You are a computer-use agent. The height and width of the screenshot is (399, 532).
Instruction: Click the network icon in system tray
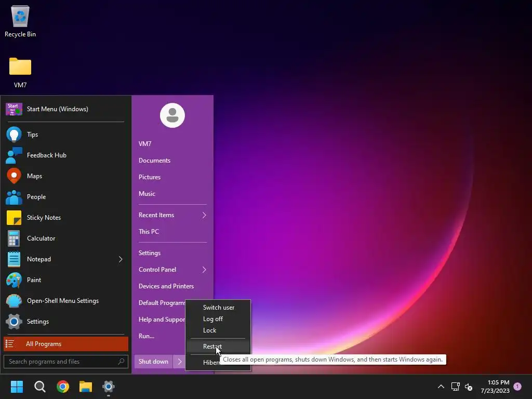[x=455, y=387]
